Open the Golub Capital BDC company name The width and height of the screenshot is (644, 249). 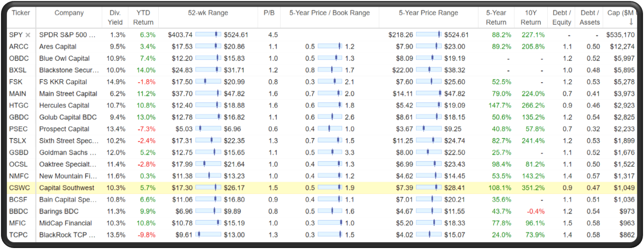point(68,117)
